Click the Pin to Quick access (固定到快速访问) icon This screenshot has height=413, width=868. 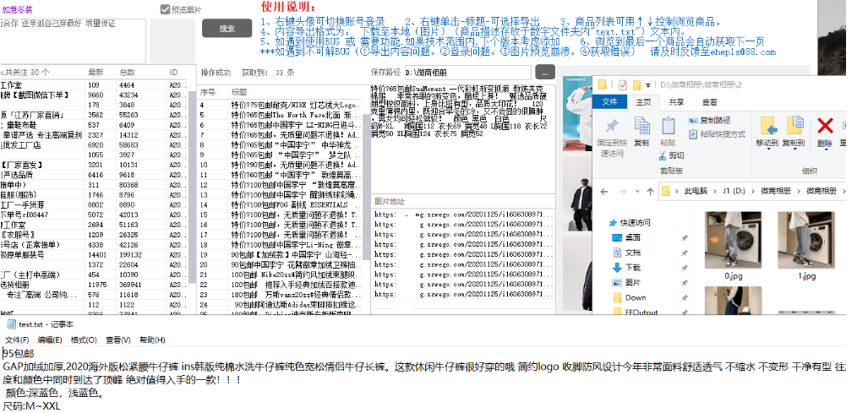[x=611, y=126]
